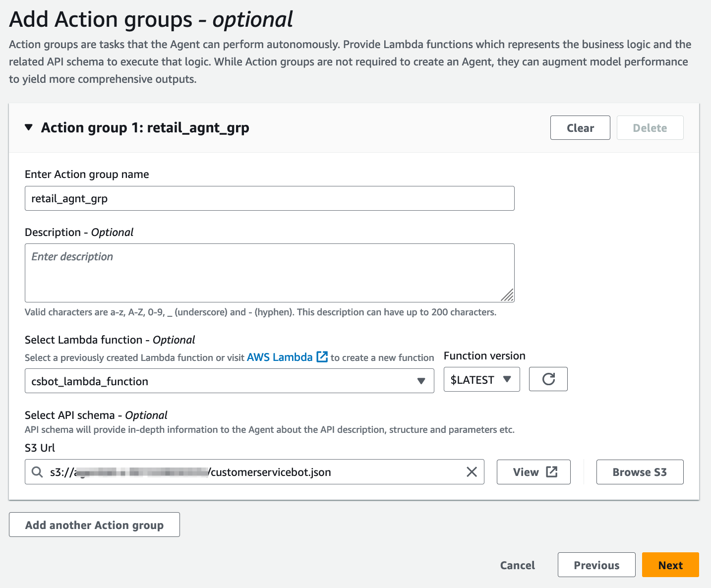
Task: Open the Select Lambda function dropdown
Action: [x=229, y=381]
